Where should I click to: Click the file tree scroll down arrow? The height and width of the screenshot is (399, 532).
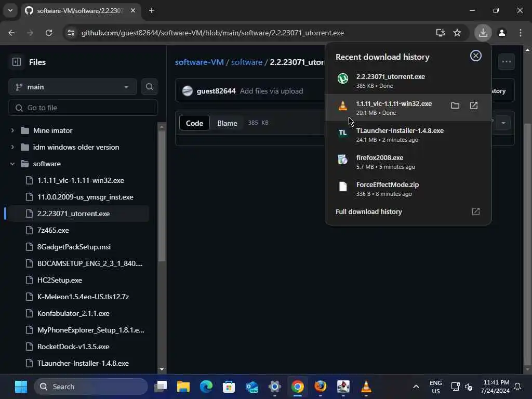point(162,369)
